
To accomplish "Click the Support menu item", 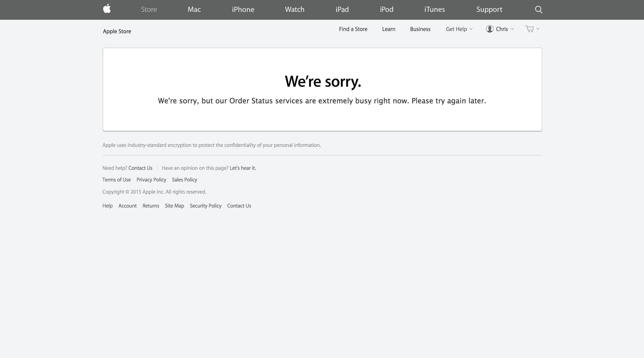I will [x=489, y=9].
